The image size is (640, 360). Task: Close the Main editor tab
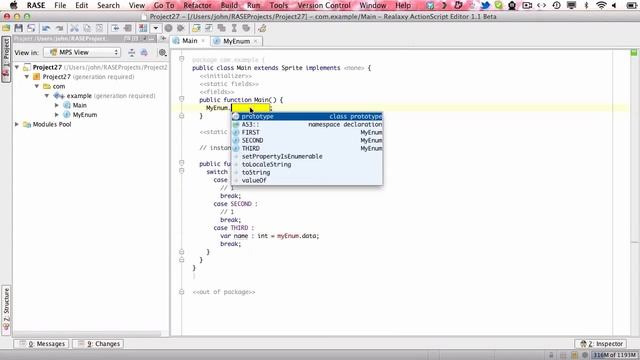point(203,41)
